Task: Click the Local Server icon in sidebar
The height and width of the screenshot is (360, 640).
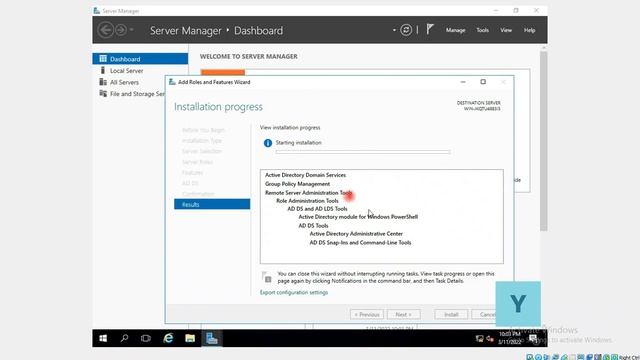Action: (x=103, y=70)
